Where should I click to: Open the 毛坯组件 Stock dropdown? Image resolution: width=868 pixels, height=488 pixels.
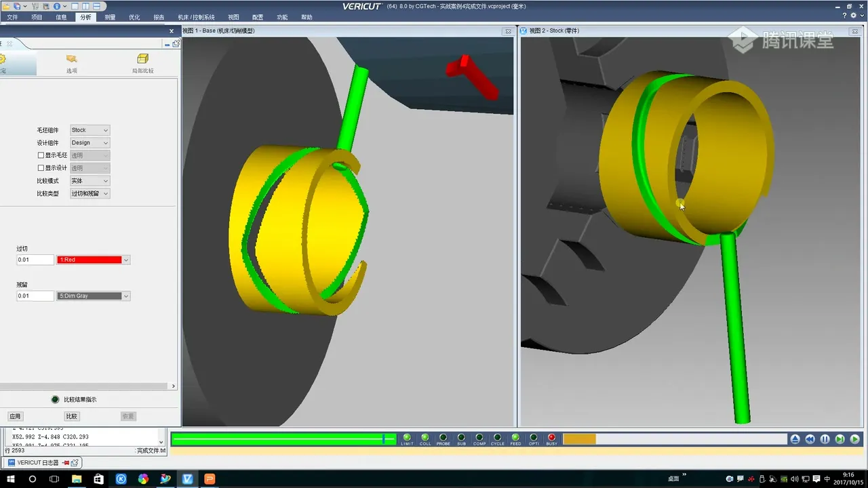coord(90,130)
